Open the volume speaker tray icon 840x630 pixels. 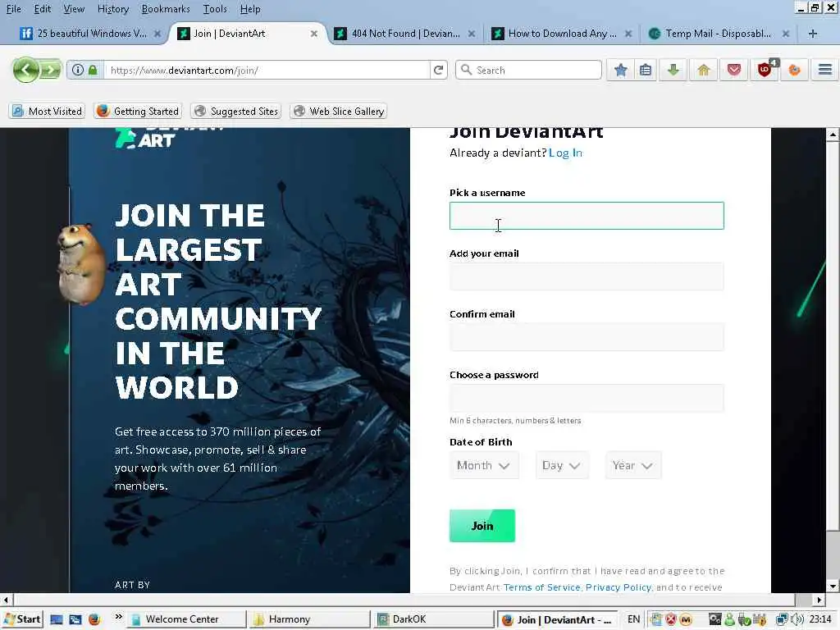coord(797,619)
